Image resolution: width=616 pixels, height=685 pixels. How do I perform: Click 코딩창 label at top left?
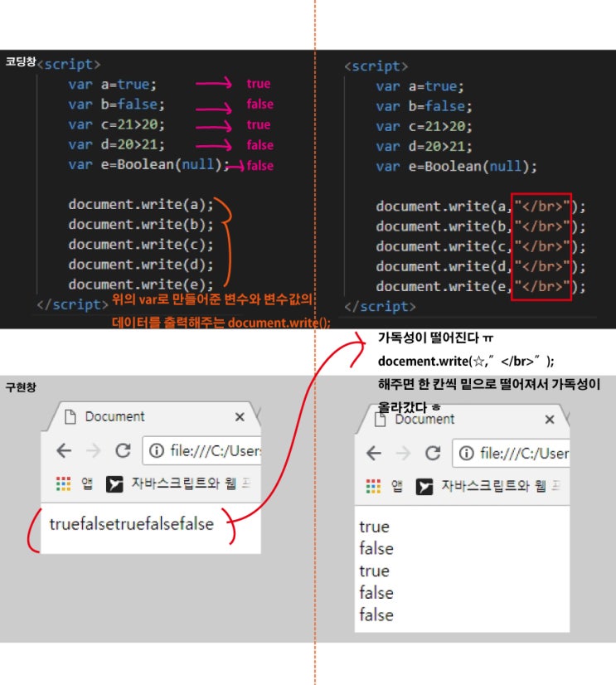pyautogui.click(x=20, y=61)
